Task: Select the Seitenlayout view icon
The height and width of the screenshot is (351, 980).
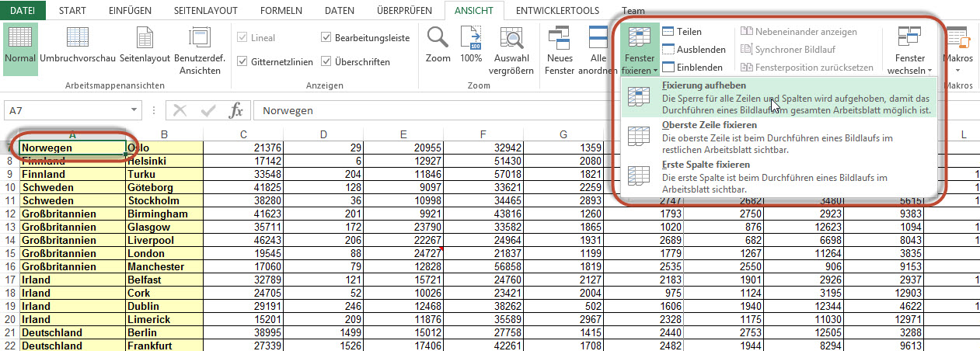Action: point(145,40)
